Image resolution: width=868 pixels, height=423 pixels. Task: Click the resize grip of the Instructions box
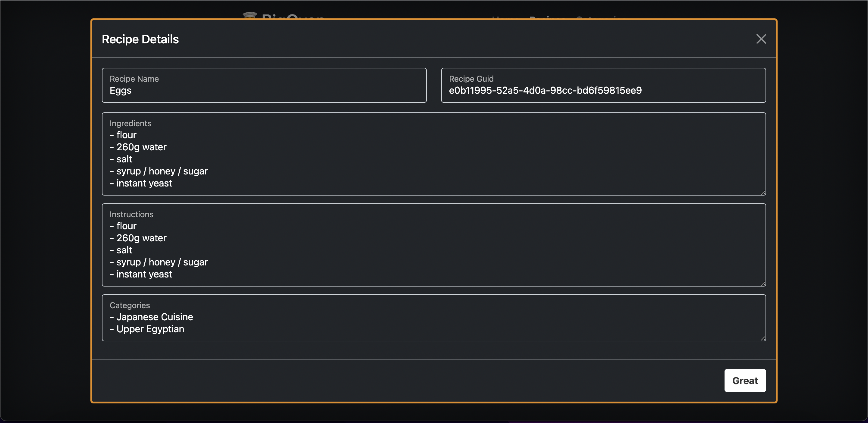point(763,283)
